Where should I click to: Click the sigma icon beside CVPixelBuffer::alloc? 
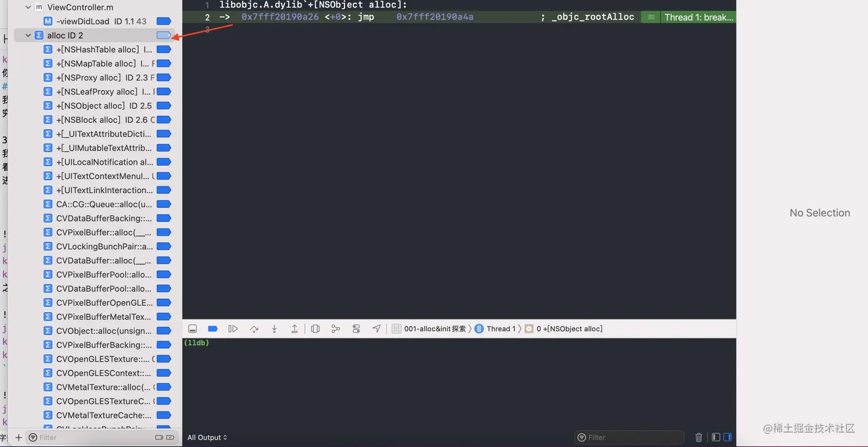click(x=48, y=232)
